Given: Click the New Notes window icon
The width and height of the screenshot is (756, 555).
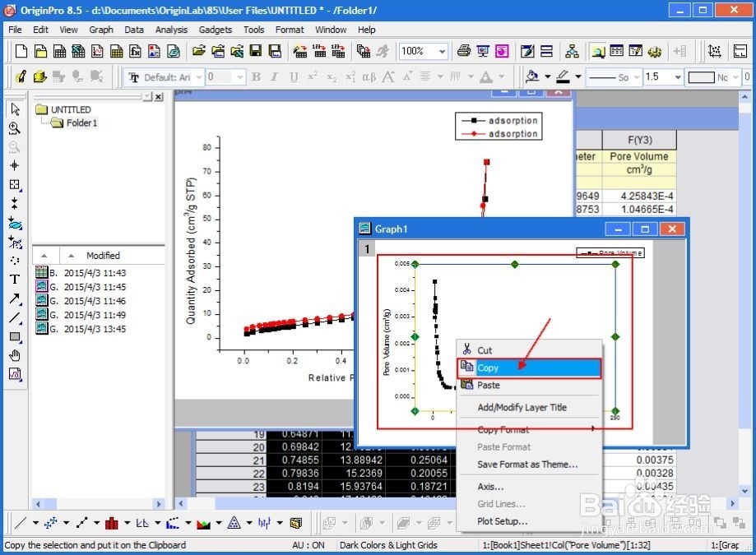Looking at the screenshot, I should coord(173,51).
